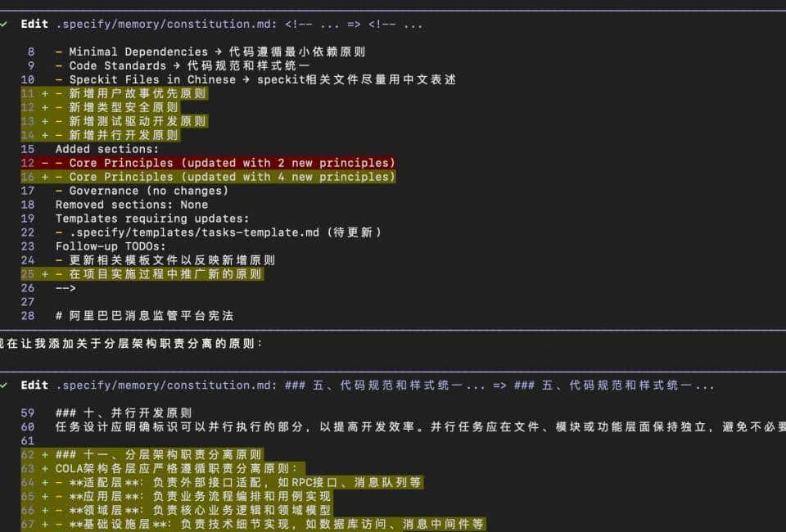Open .specify/templates/tasks-template.md path on line 22

point(180,232)
